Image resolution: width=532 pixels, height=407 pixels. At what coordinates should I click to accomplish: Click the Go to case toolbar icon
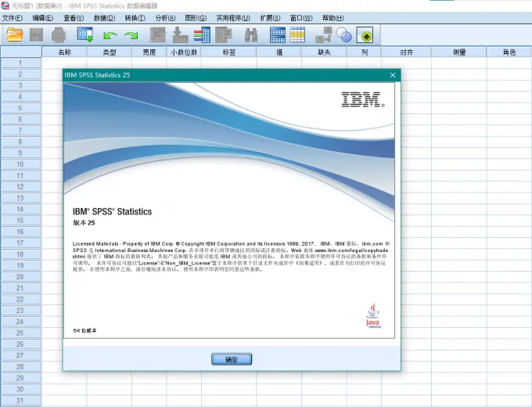[158, 34]
